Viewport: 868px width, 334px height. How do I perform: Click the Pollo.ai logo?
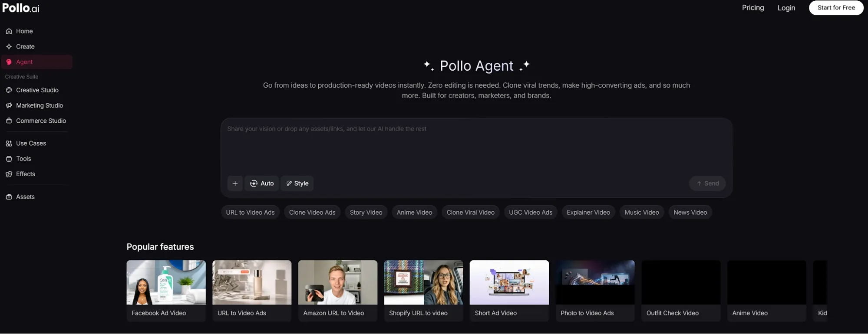(x=21, y=8)
